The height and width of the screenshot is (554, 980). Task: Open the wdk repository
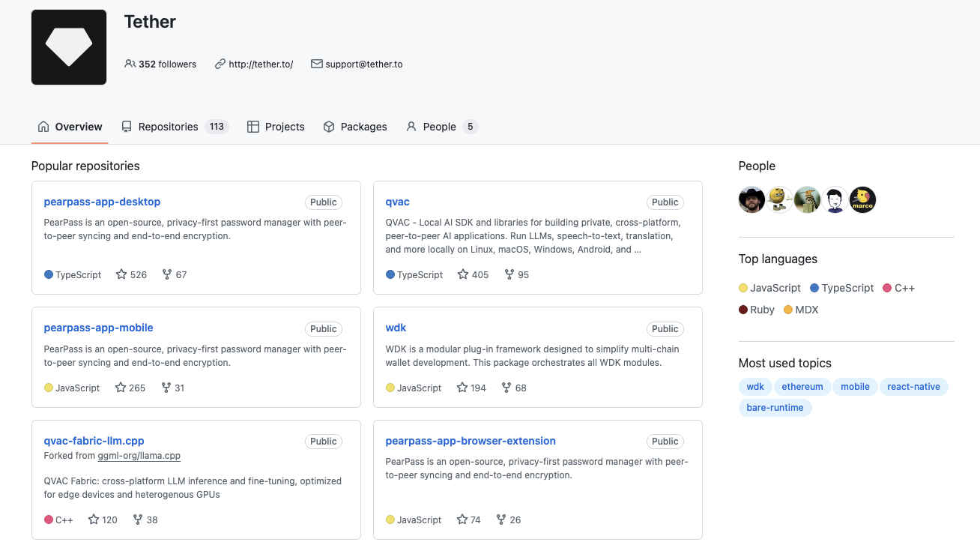(396, 328)
